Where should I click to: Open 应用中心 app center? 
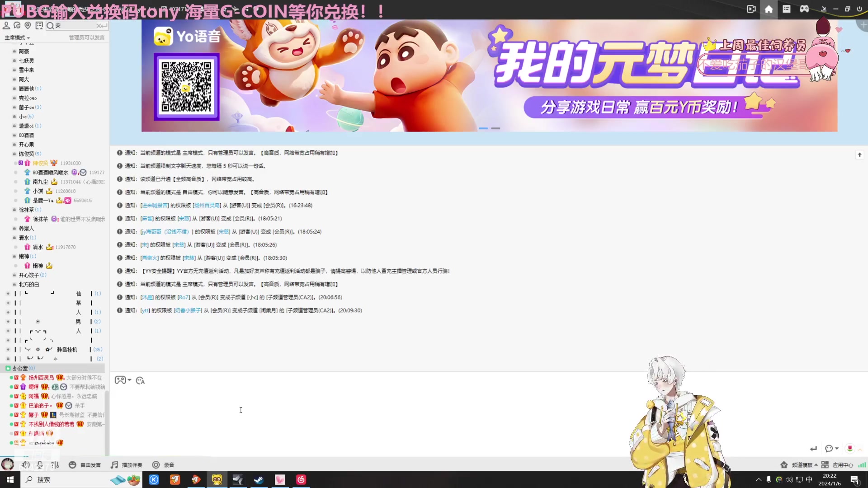(837, 465)
